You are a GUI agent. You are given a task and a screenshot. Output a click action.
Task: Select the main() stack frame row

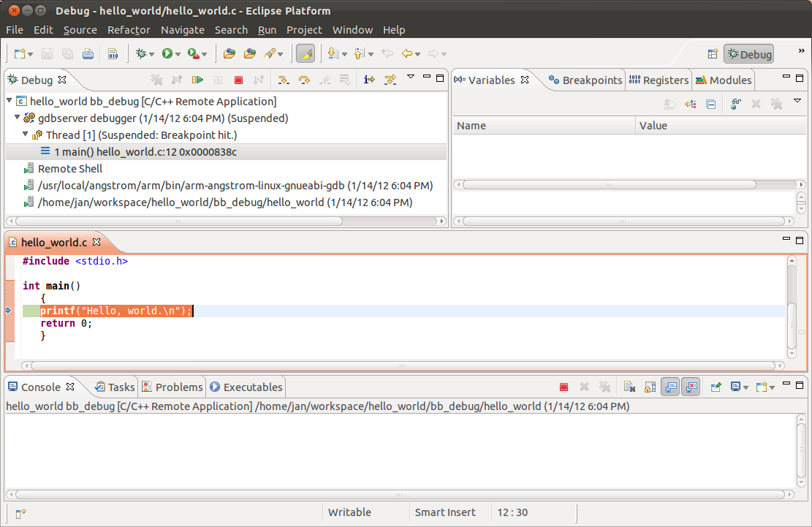(x=227, y=152)
